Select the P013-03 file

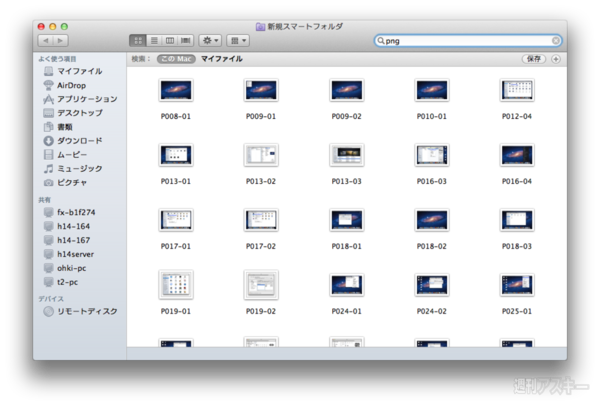click(346, 155)
